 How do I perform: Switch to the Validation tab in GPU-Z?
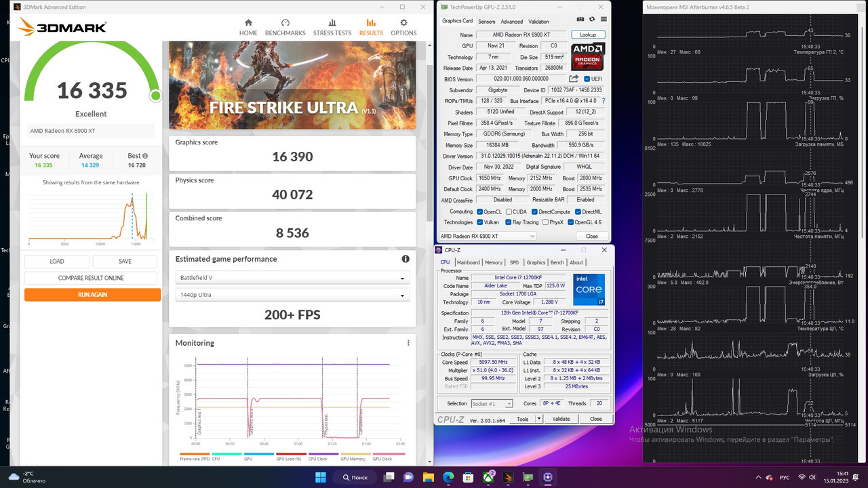point(538,22)
